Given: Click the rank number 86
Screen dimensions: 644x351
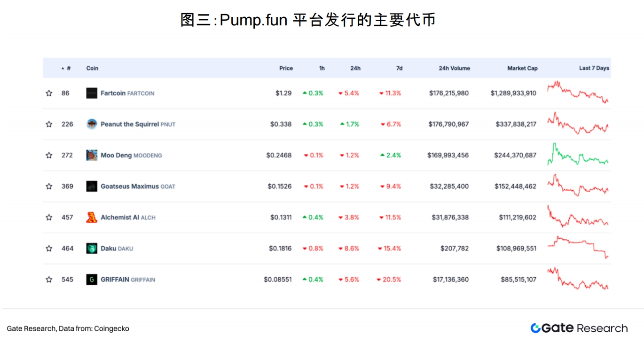Looking at the screenshot, I should 65,93.
